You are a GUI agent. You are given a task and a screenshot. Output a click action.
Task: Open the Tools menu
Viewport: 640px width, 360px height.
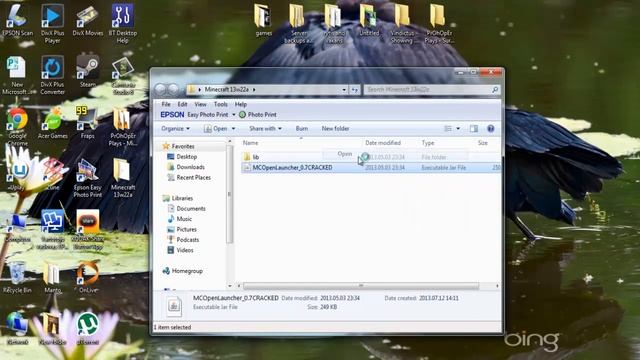[220, 104]
